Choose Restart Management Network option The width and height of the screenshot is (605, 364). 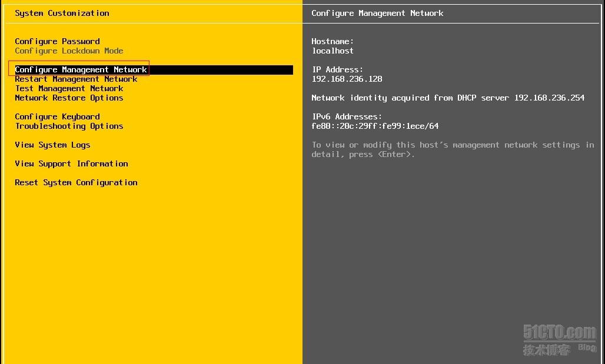coord(76,79)
